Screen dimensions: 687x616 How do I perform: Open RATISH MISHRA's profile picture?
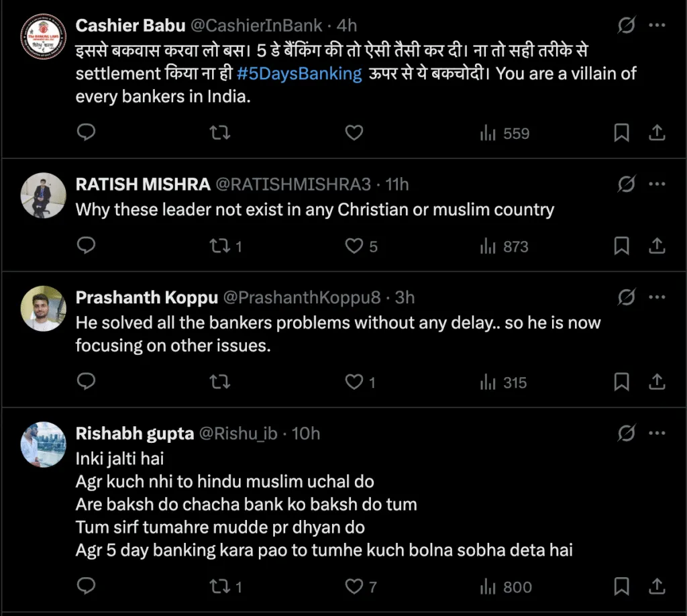43,195
